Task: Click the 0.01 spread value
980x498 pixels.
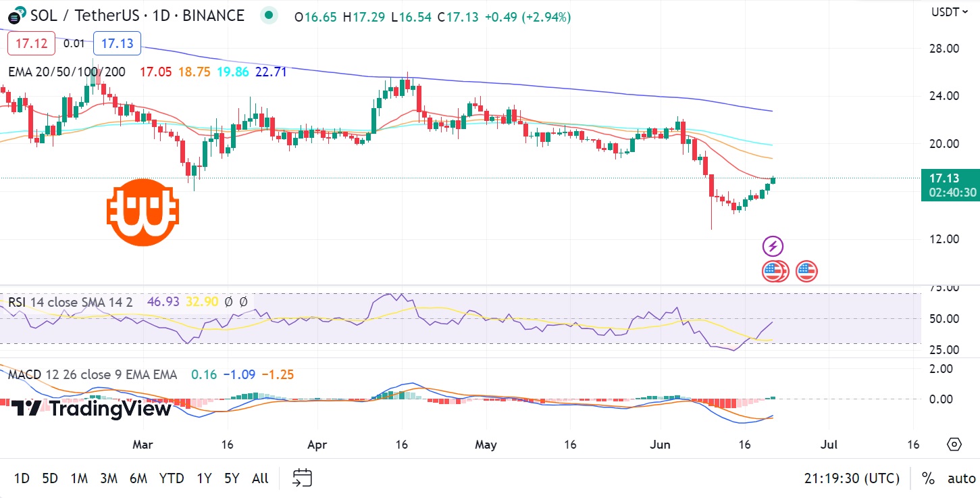Action: click(74, 44)
